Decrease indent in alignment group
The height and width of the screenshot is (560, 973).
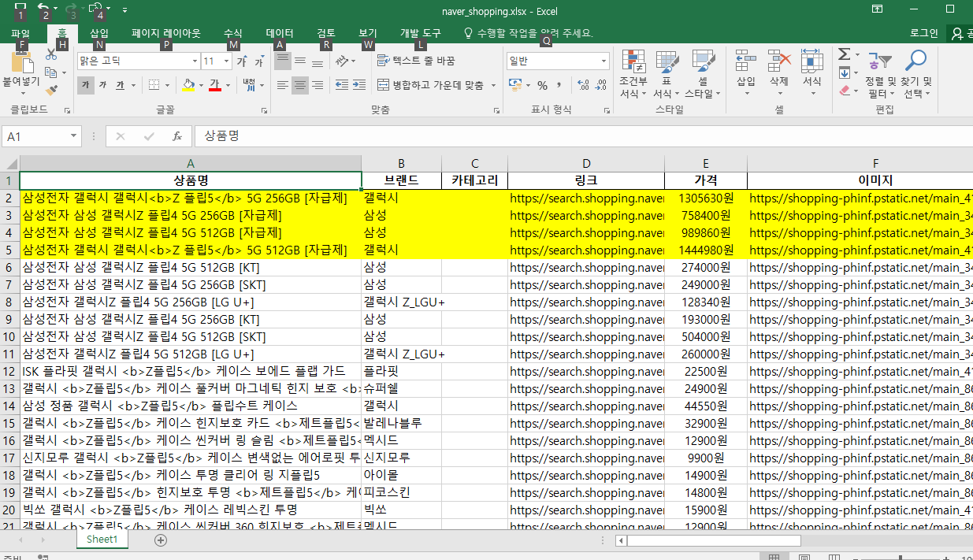coord(342,85)
